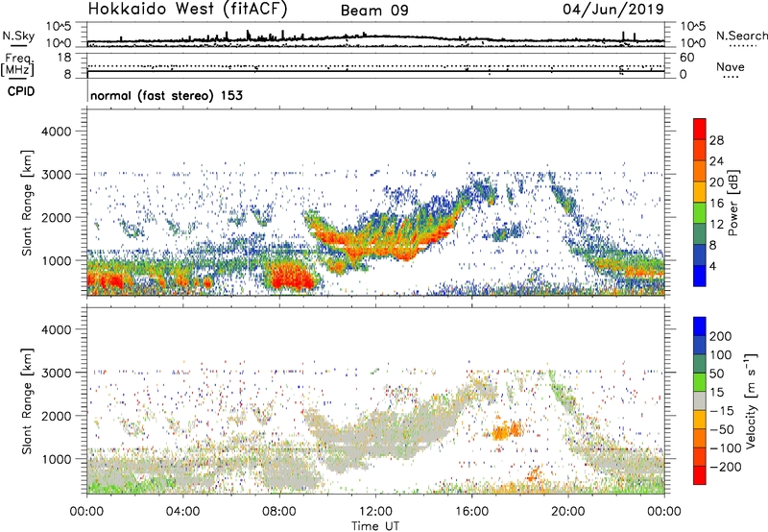Click the date '04/Jun/2019'

click(613, 10)
